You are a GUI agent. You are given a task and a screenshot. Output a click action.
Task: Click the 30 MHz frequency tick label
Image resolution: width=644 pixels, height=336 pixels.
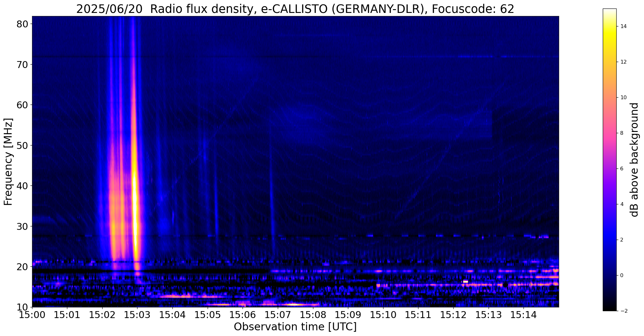tap(22, 226)
